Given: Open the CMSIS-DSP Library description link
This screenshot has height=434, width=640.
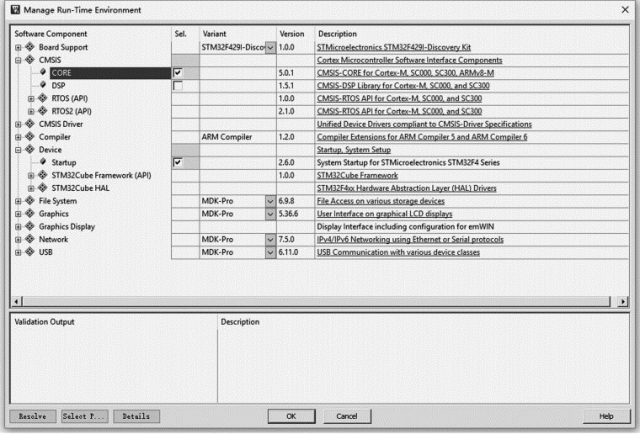Looking at the screenshot, I should (403, 85).
